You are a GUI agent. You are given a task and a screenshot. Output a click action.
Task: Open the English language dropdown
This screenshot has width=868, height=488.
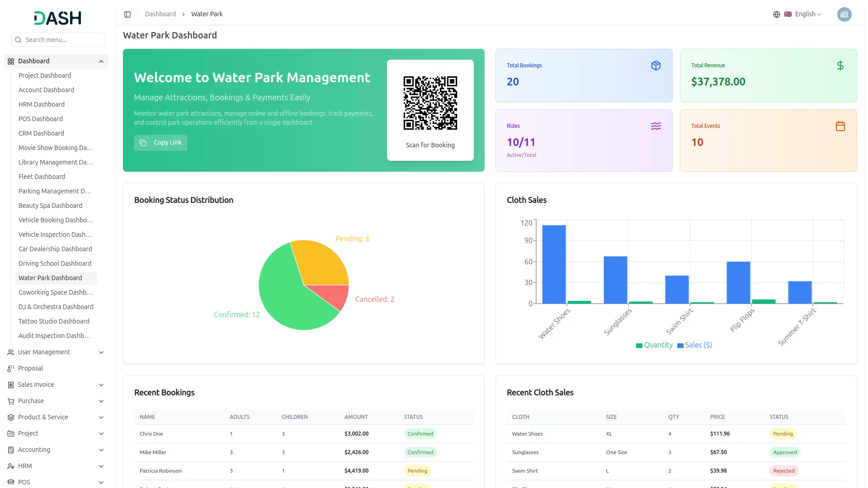(807, 14)
